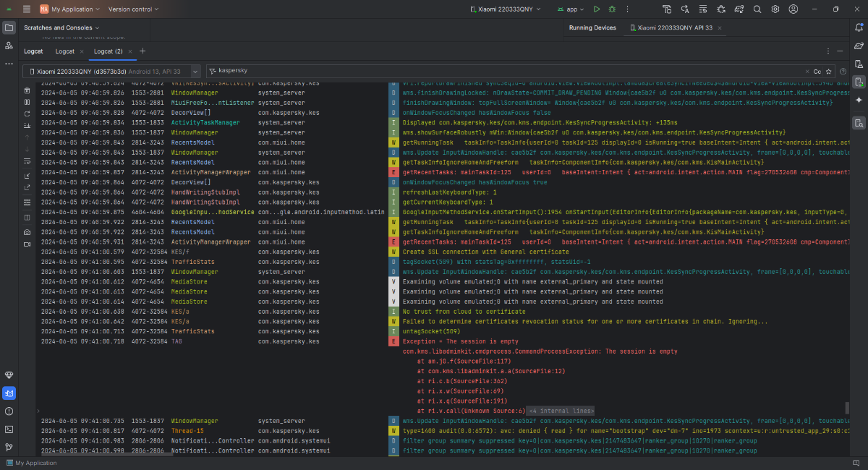The width and height of the screenshot is (868, 470).
Task: Clear logcat with the trash icon
Action: (27, 91)
